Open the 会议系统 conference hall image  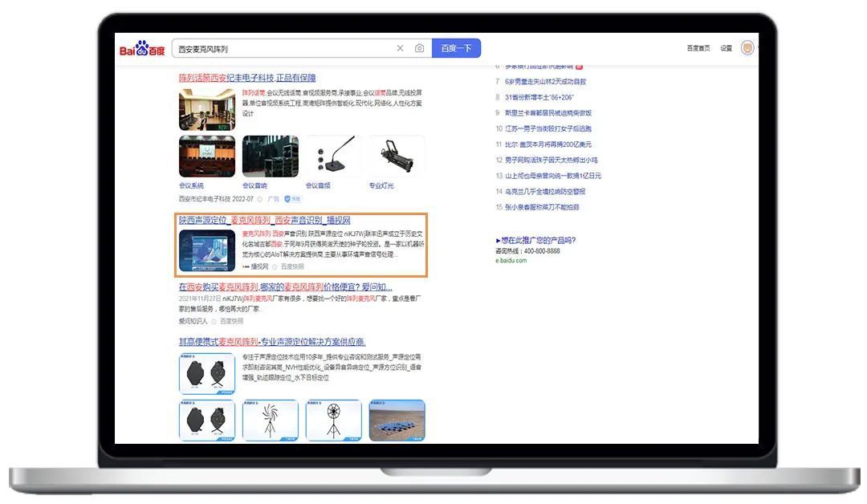tap(207, 156)
